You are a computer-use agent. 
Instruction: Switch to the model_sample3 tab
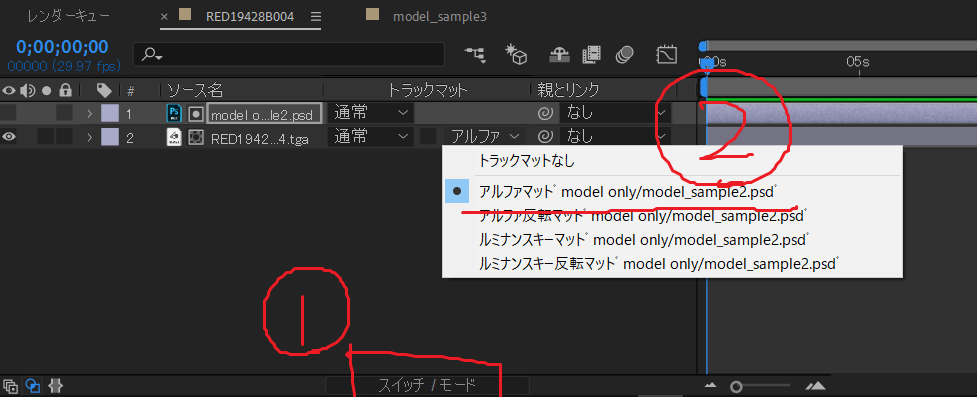[440, 16]
